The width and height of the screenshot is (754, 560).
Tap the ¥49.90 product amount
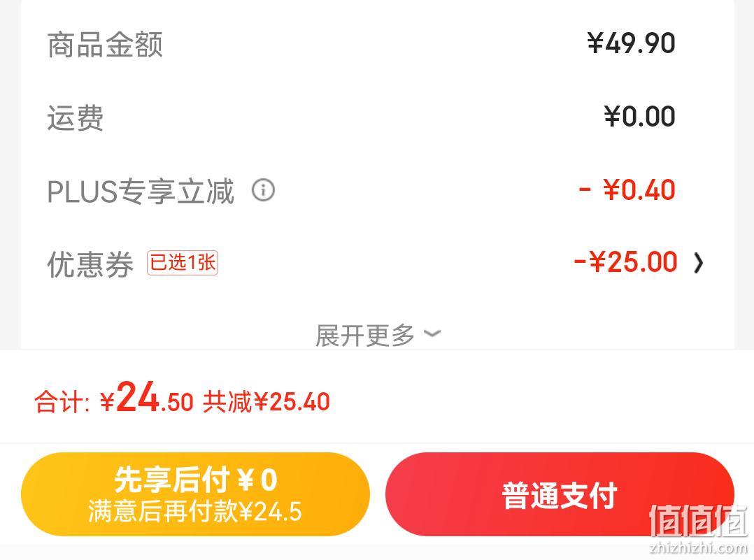click(x=631, y=43)
